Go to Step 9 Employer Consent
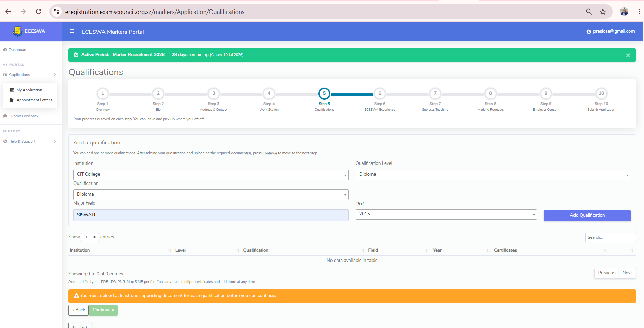 click(546, 93)
